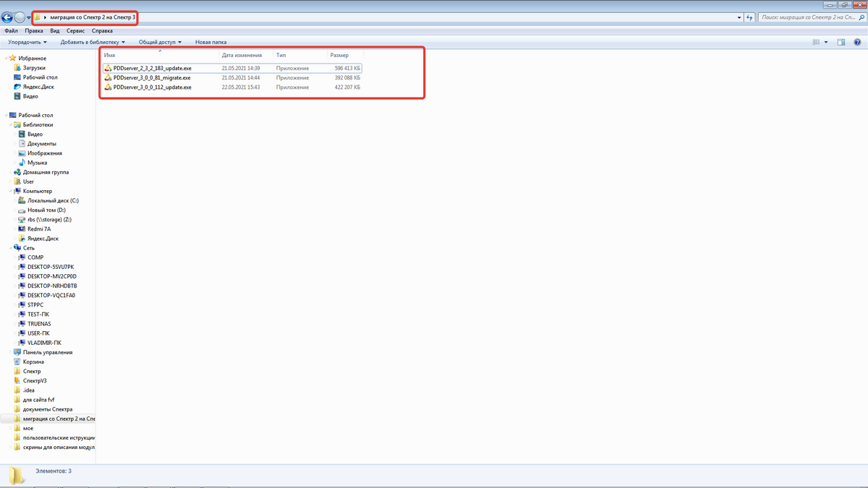Viewport: 868px width, 488px height.
Task: Click the size value 596 413 КБ
Action: click(347, 68)
